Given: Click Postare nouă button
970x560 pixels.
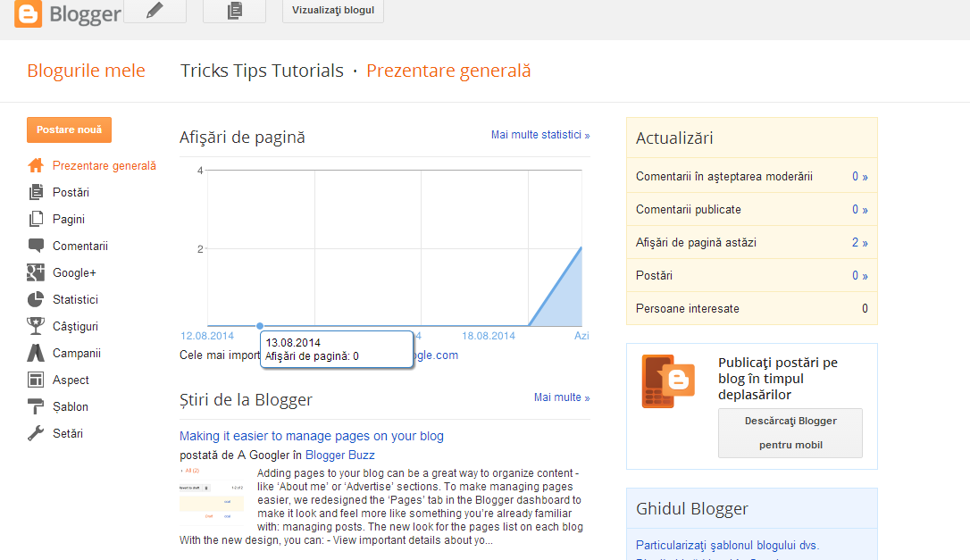Looking at the screenshot, I should point(70,130).
